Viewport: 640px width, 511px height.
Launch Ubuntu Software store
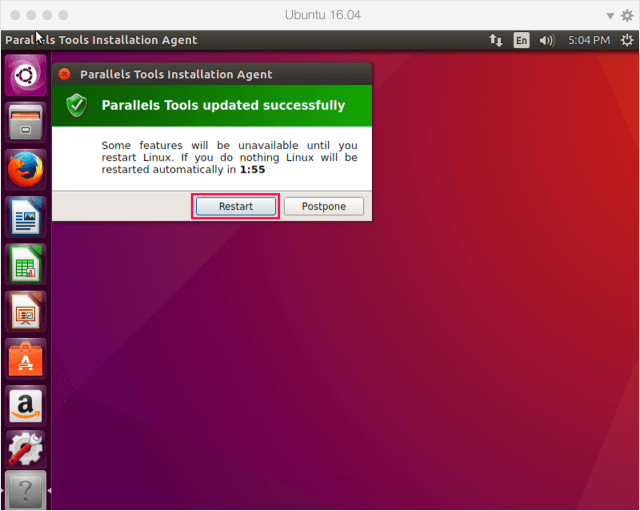(26, 359)
